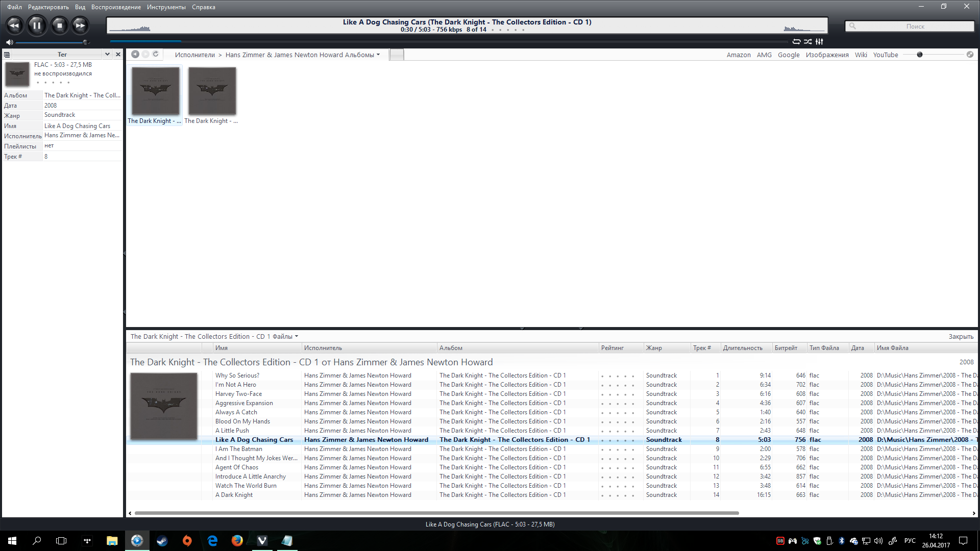Click the album cover in the track list
The image size is (980, 551).
pos(164,406)
